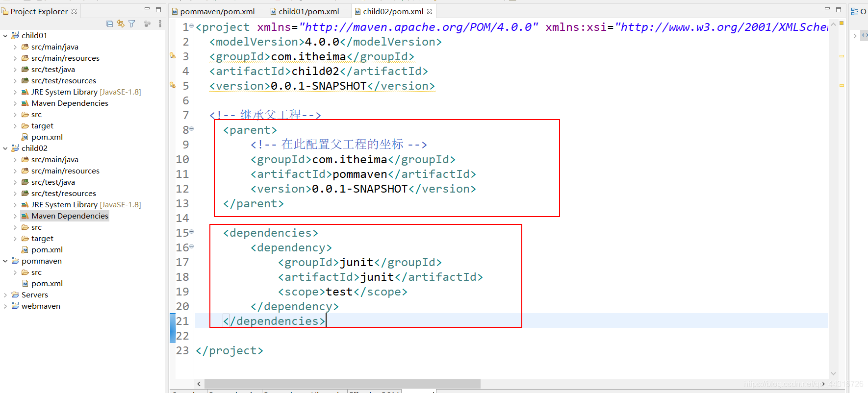Select child02 src/test/java folder
This screenshot has width=868, height=393.
tap(53, 182)
